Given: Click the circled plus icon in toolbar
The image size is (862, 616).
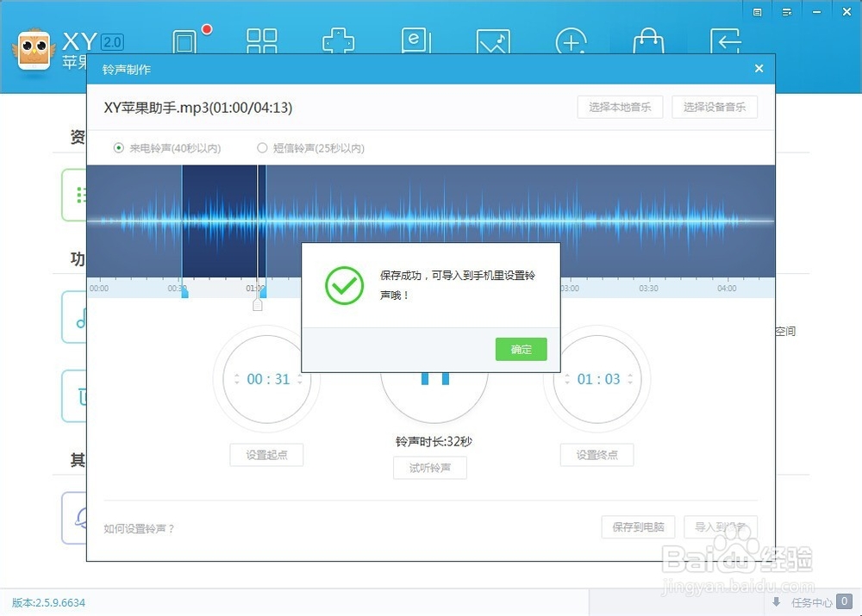Looking at the screenshot, I should tap(571, 41).
